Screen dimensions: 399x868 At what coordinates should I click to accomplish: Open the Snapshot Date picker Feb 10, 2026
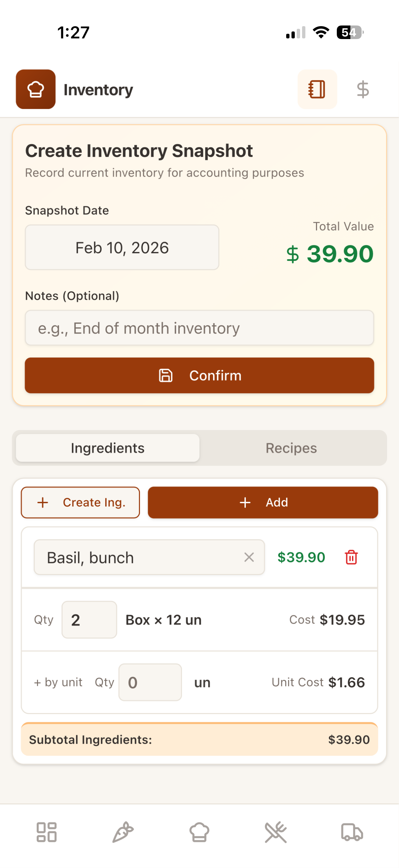122,247
